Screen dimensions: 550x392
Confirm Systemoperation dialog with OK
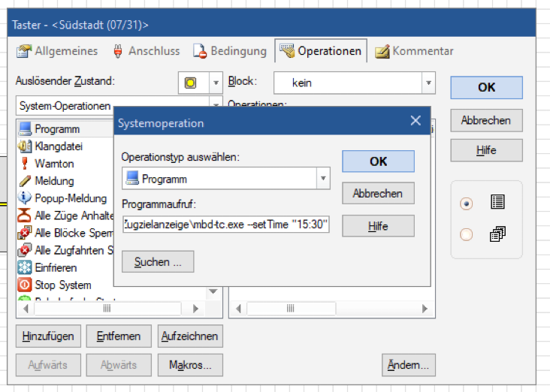(378, 161)
